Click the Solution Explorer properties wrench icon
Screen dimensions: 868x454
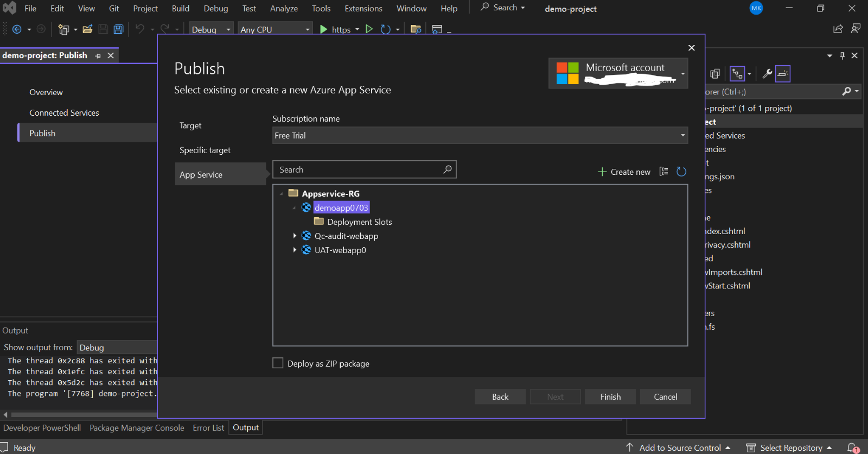click(x=767, y=73)
